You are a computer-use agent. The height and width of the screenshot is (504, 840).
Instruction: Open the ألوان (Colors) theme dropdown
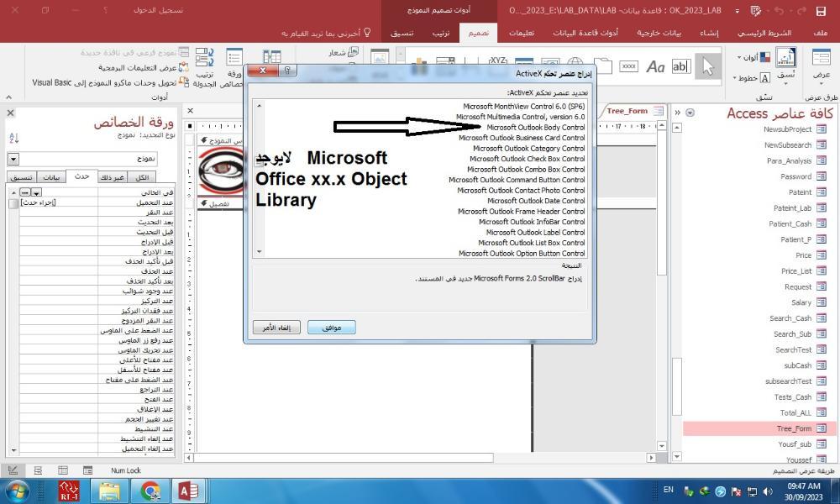click(x=753, y=57)
